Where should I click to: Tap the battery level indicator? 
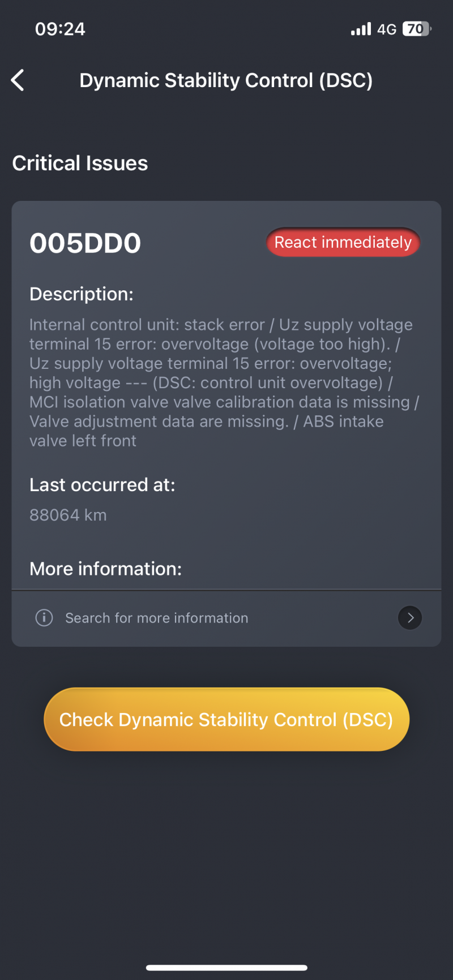point(417,29)
